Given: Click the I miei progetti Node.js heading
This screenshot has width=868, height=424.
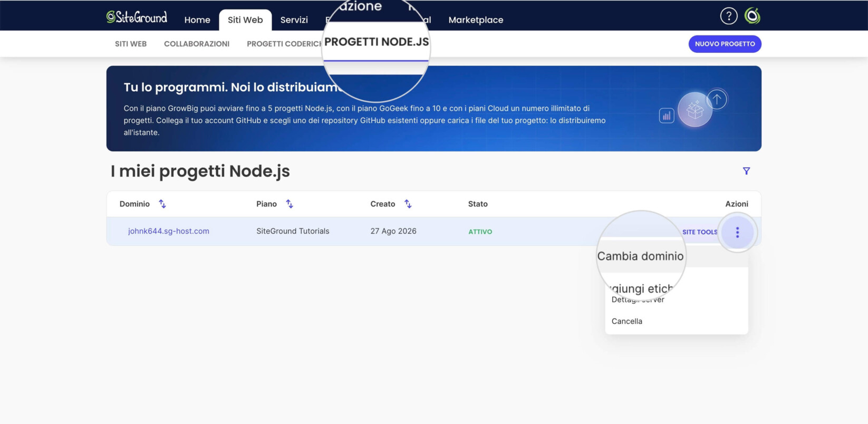Looking at the screenshot, I should (x=200, y=171).
